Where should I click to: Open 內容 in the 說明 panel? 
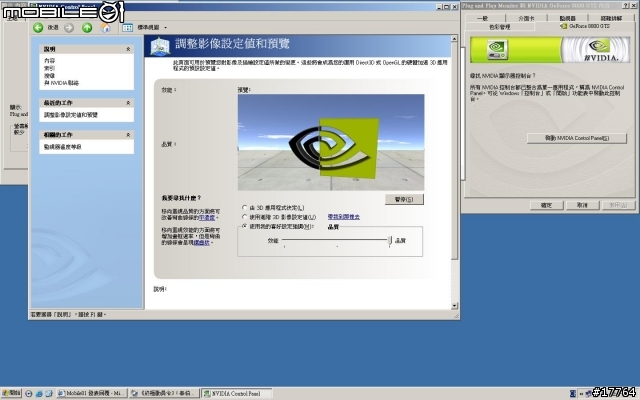[49, 60]
